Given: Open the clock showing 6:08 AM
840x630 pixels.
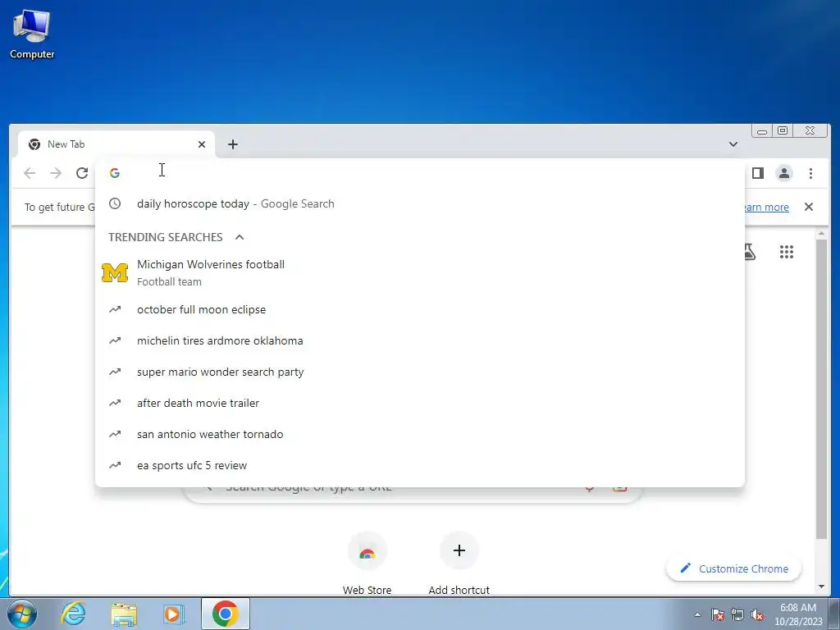Looking at the screenshot, I should [798, 614].
